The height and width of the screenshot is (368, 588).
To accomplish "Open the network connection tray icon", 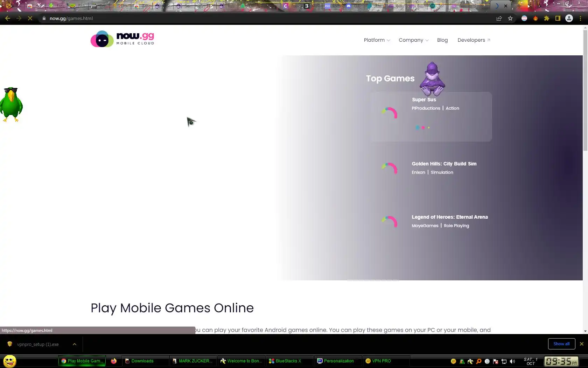I will (504, 361).
